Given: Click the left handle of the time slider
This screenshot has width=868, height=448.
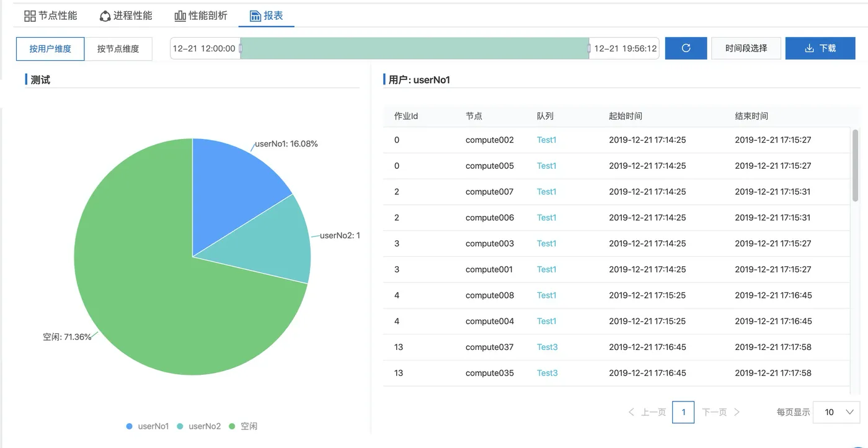Looking at the screenshot, I should (x=241, y=48).
